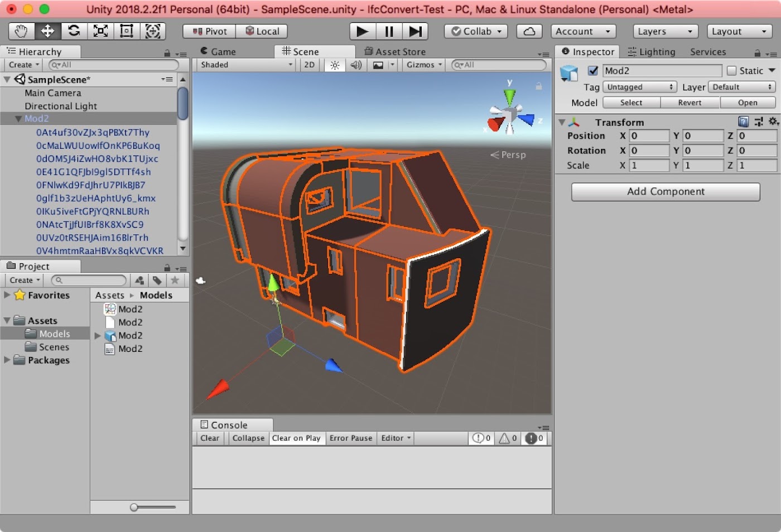
Task: Open the Layout dropdown
Action: (x=739, y=31)
